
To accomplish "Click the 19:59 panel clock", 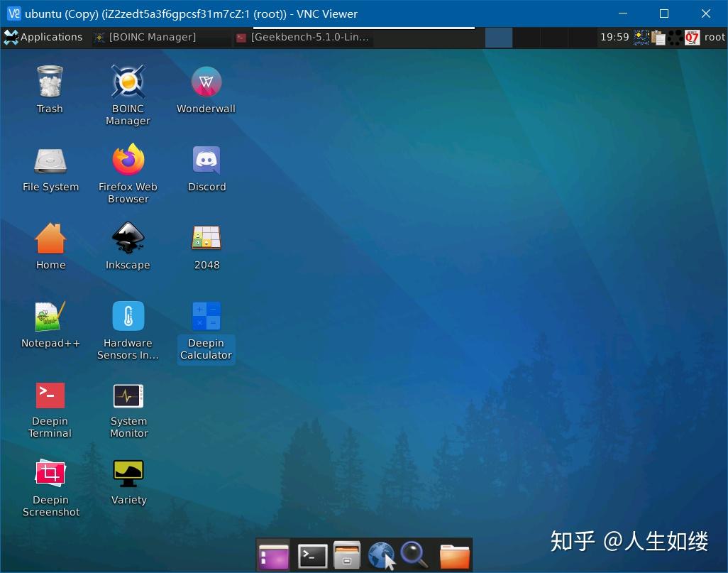I will 614,37.
